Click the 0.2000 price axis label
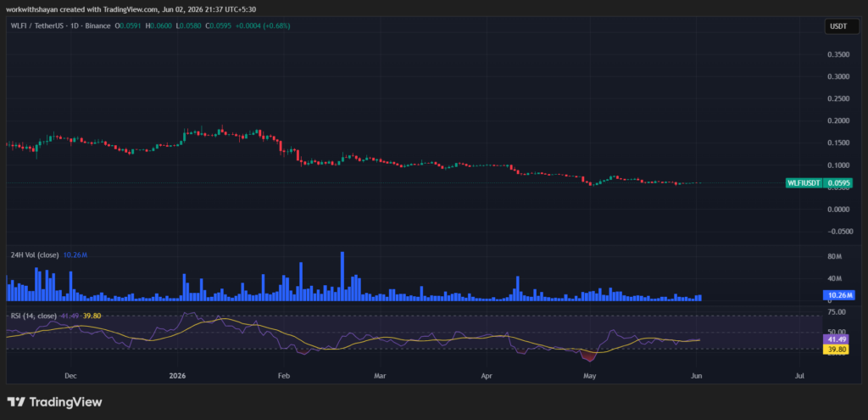Viewport: 868px width, 420px height. click(x=837, y=120)
